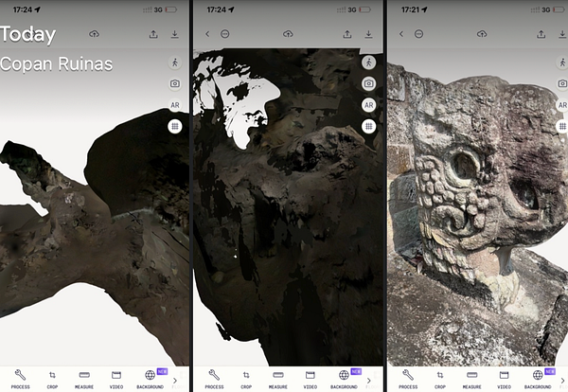Toggle grid icon in right screen
The image size is (568, 392).
tap(562, 127)
